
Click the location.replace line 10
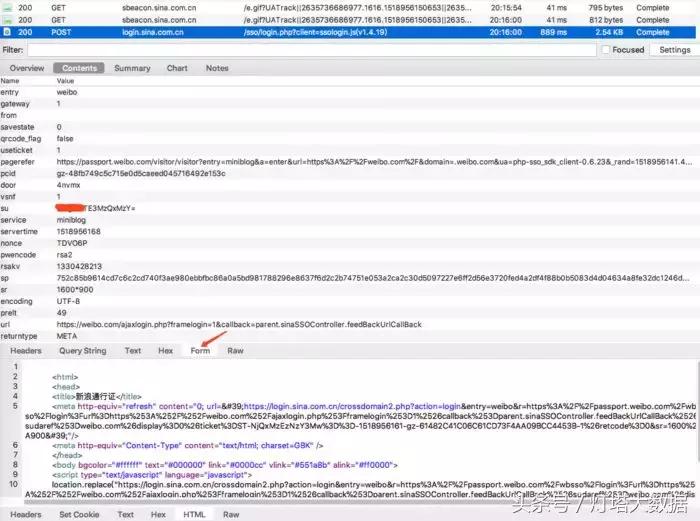[361, 489]
